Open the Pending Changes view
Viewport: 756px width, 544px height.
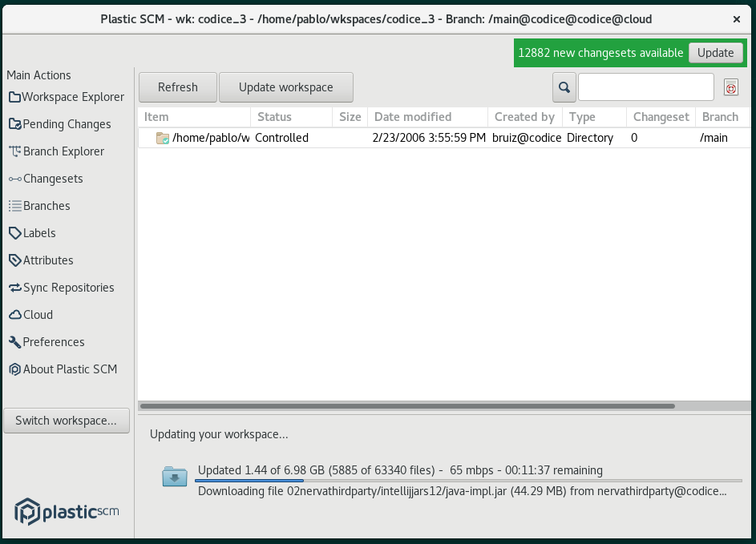pyautogui.click(x=60, y=123)
